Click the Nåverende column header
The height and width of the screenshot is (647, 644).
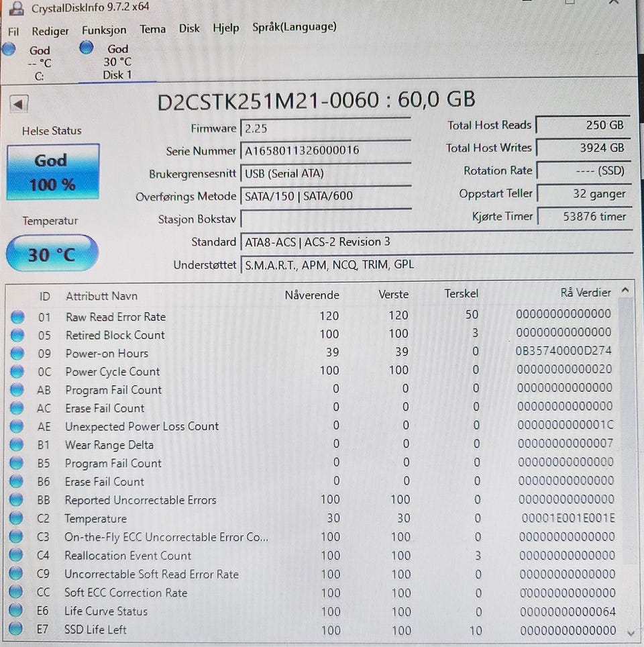coord(312,295)
